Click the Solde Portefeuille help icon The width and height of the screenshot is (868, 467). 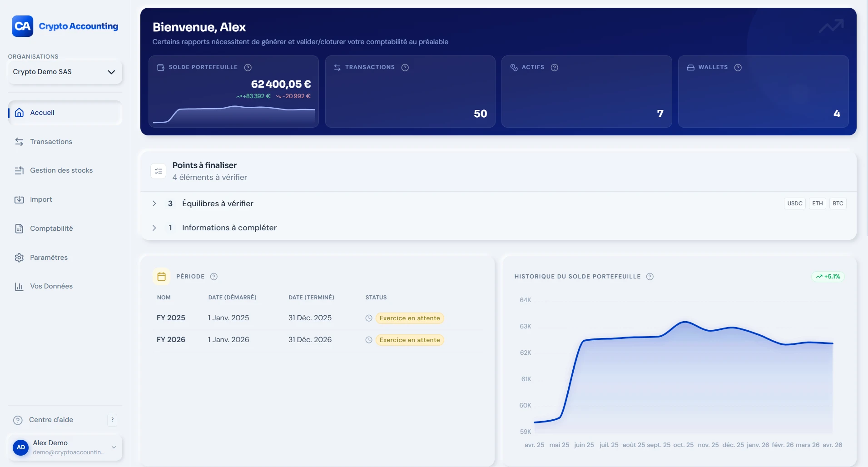pyautogui.click(x=248, y=67)
